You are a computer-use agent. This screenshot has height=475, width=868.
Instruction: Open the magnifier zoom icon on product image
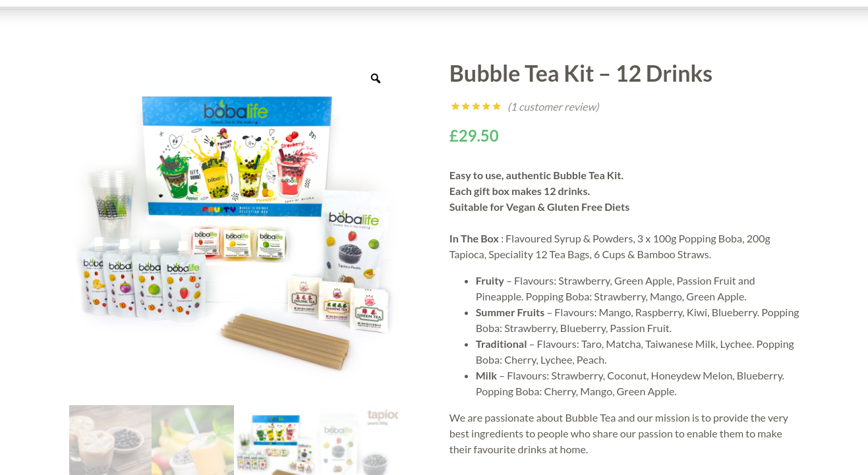376,78
